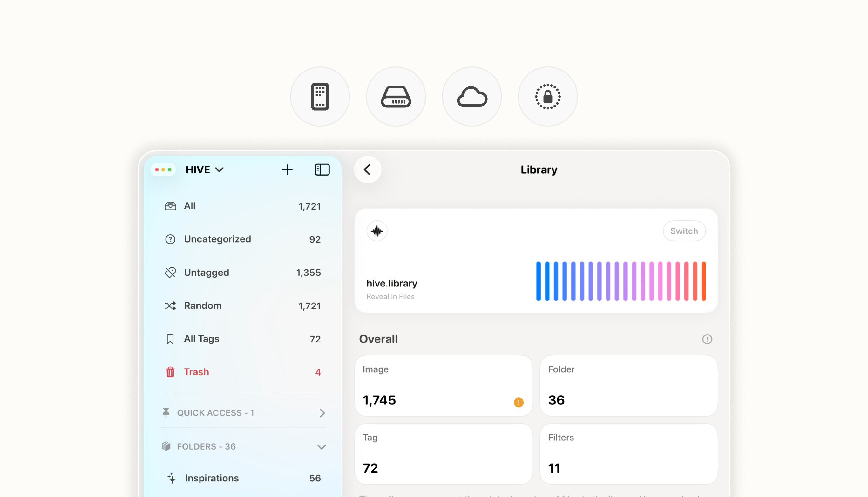Select the All inbox icon
868x497 pixels.
point(170,206)
